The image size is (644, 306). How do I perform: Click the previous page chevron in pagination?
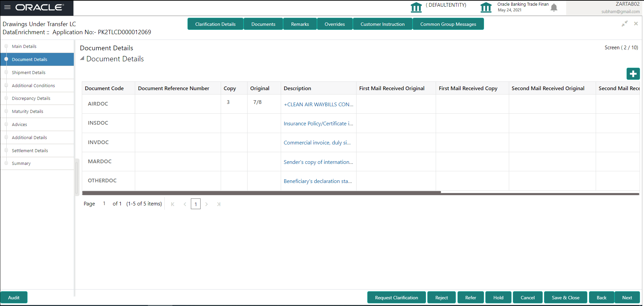(x=185, y=204)
